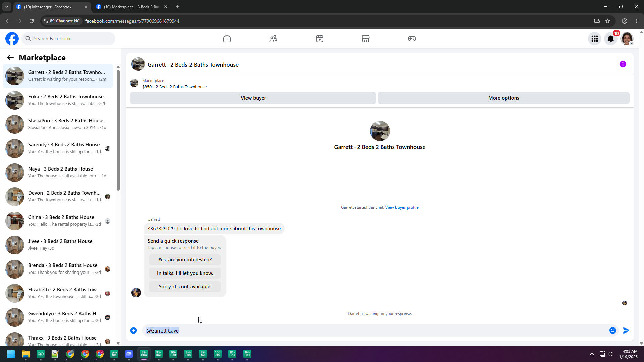644x362 pixels.
Task: Close the Marketplace 3 Beds browser tab
Action: click(x=166, y=7)
